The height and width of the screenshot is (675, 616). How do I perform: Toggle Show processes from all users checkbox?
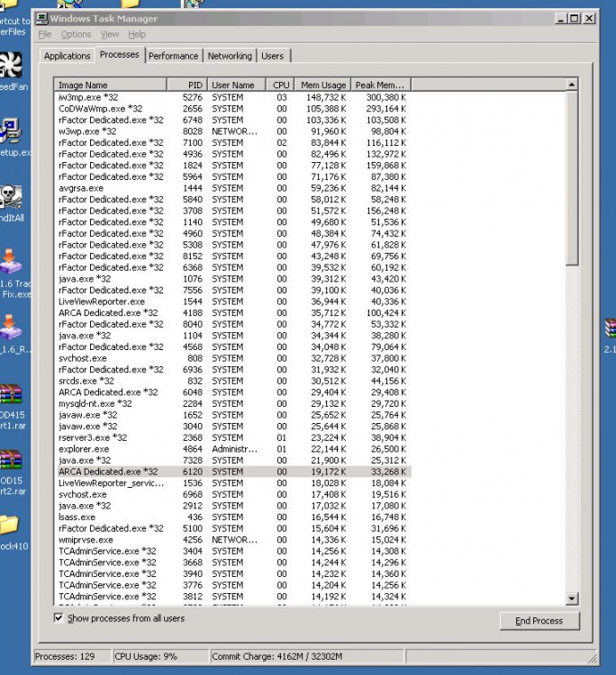[59, 617]
